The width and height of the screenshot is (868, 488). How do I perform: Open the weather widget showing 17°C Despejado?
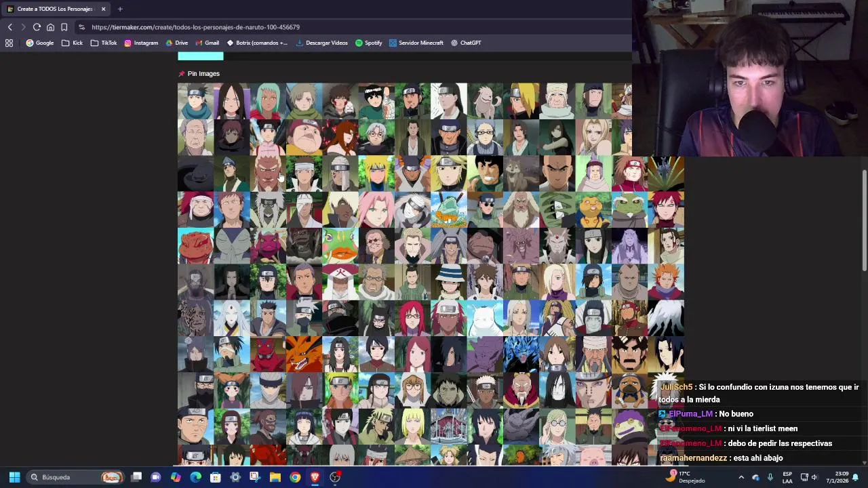tap(686, 477)
